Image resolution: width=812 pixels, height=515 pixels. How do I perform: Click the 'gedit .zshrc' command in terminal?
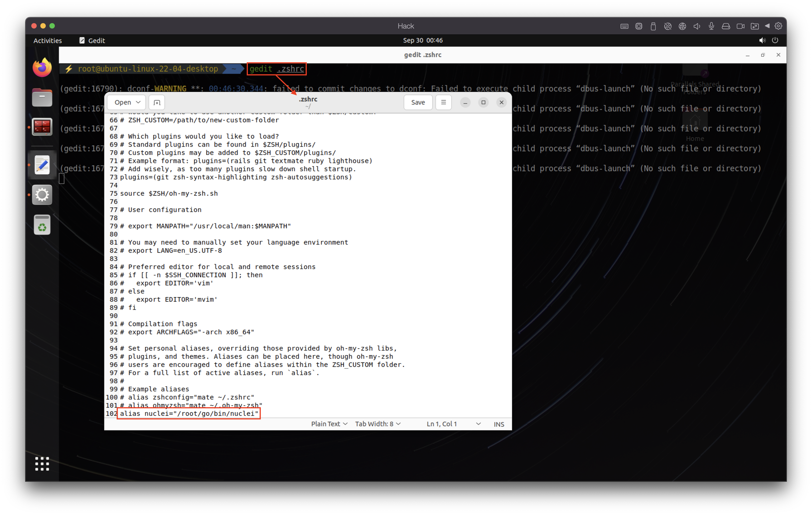tap(276, 69)
